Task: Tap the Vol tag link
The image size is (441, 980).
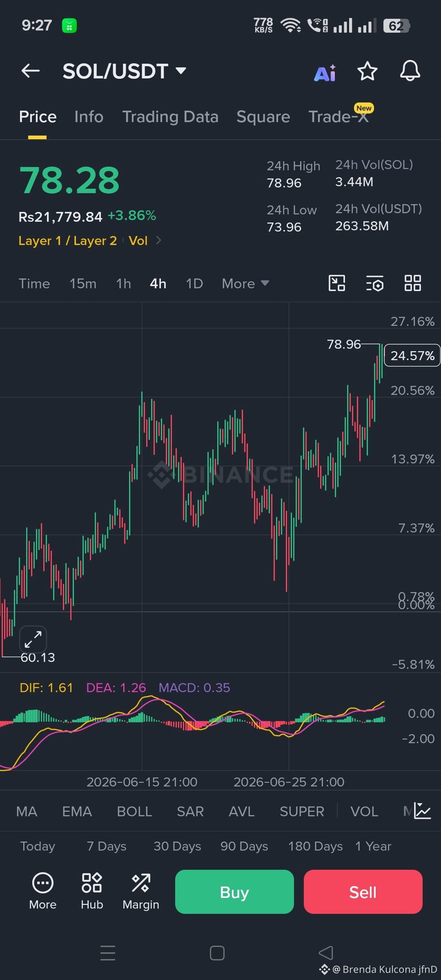Action: [x=138, y=241]
